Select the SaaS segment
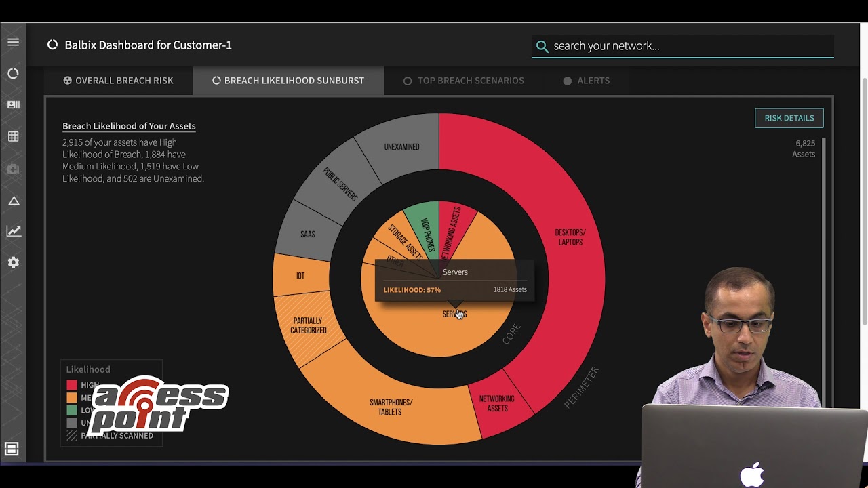This screenshot has width=868, height=488. pyautogui.click(x=308, y=234)
